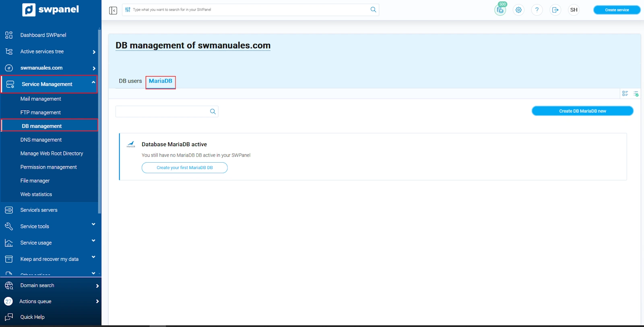Open the balance coins icon showing 500
This screenshot has width=644, height=327.
tap(500, 10)
